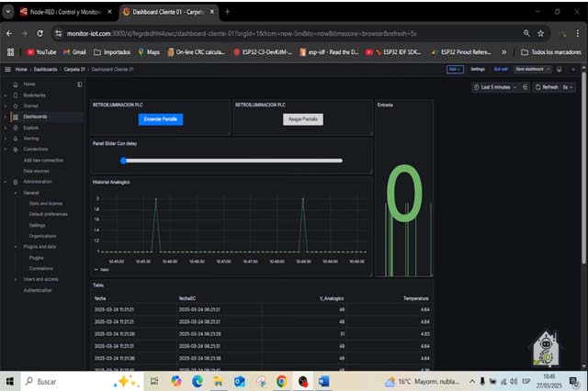Image resolution: width=588 pixels, height=391 pixels.
Task: Open the Last 5 minutes time picker
Action: 496,87
